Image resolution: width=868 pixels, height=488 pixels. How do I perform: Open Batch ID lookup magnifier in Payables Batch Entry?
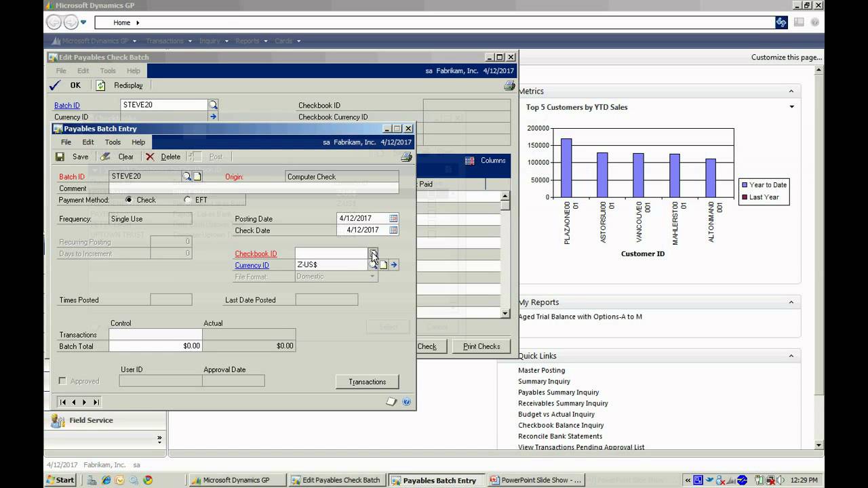click(186, 176)
